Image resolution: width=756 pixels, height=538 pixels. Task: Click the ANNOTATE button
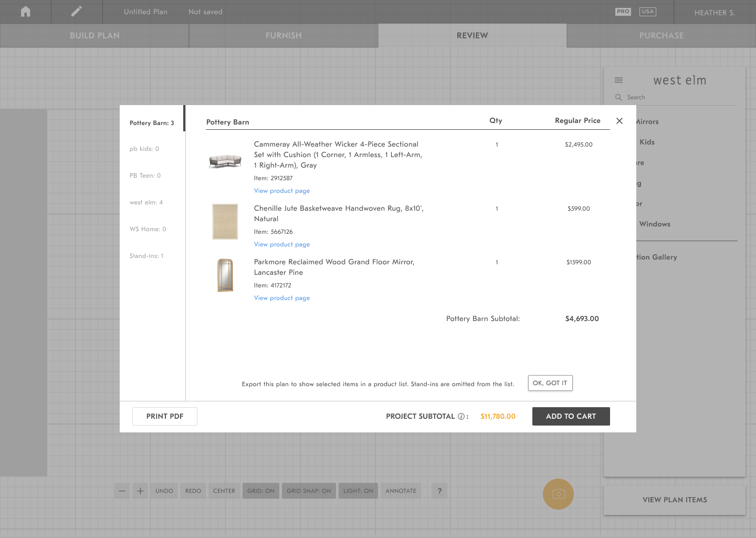tap(401, 491)
